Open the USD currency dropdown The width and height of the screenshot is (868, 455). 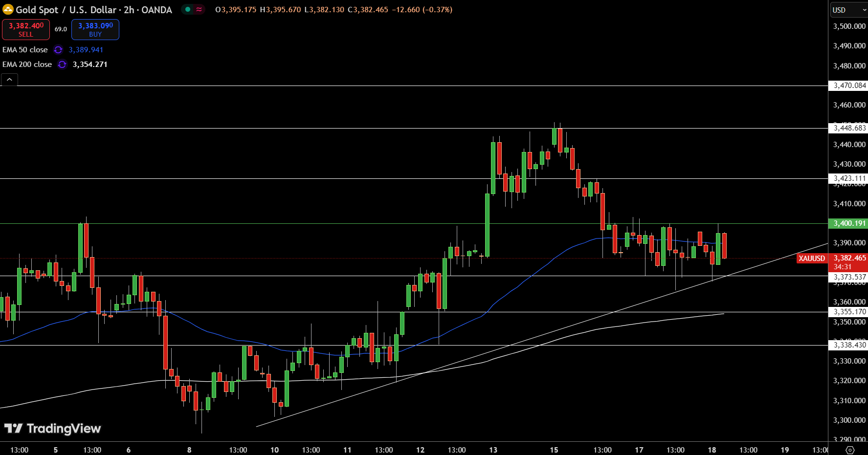(x=849, y=10)
